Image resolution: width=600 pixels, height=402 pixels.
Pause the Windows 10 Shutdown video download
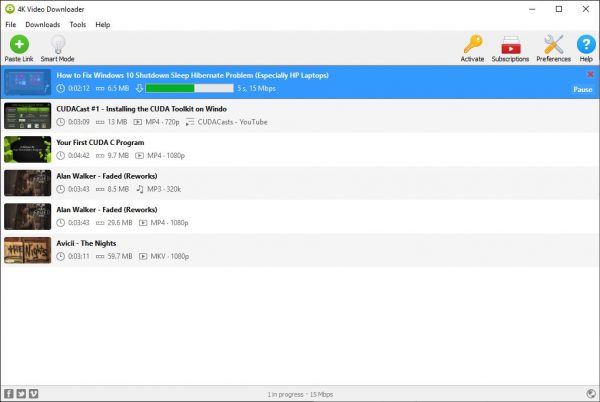click(x=582, y=89)
